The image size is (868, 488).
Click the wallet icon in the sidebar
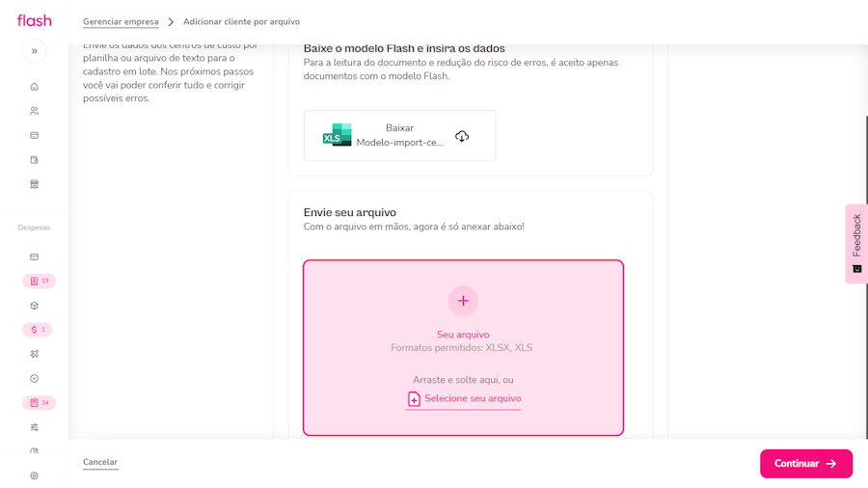coord(34,160)
